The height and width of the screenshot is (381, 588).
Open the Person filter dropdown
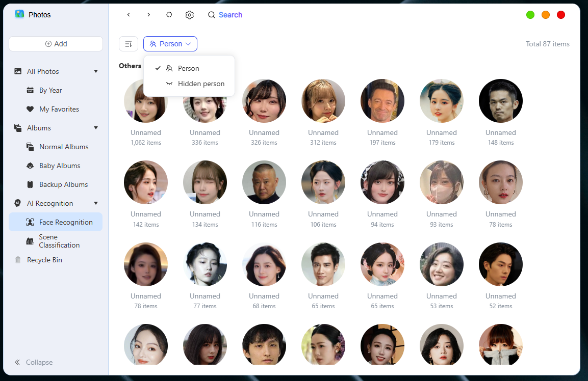coord(170,44)
